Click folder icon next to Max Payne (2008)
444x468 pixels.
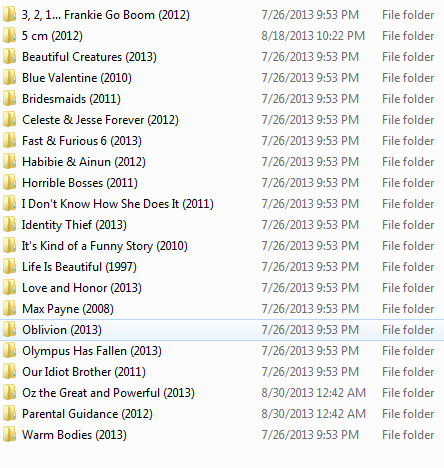pyautogui.click(x=9, y=309)
